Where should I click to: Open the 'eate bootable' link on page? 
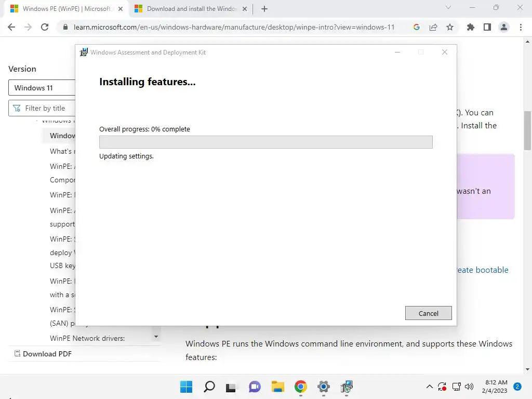pos(483,270)
